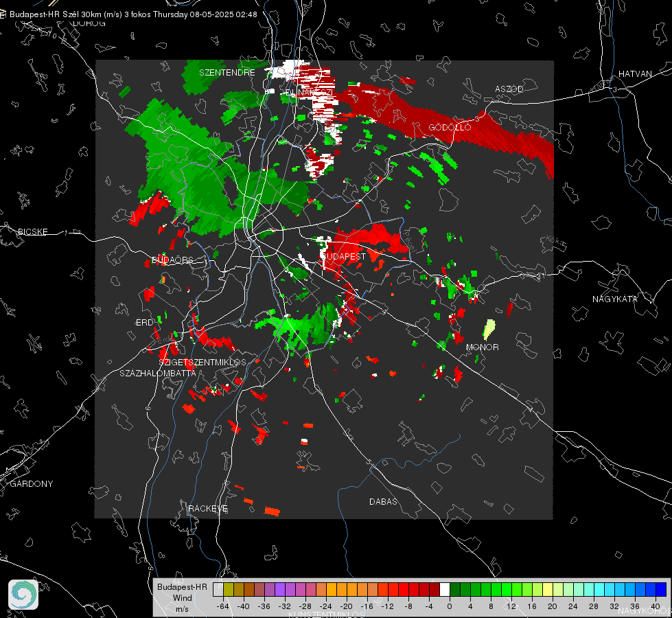
Task: Click the GÁRDONY city label
Action: click(x=32, y=484)
